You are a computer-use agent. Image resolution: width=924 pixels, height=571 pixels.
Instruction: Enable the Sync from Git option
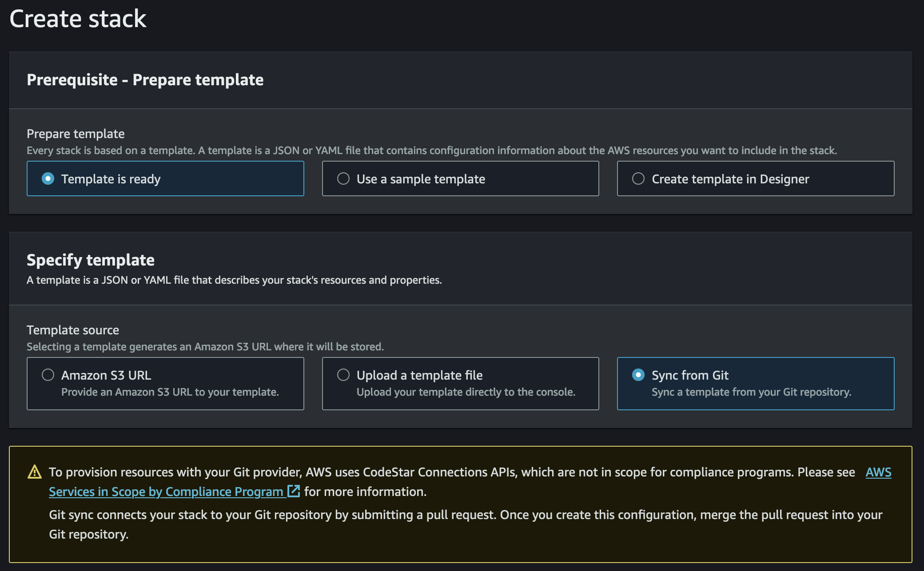point(638,375)
